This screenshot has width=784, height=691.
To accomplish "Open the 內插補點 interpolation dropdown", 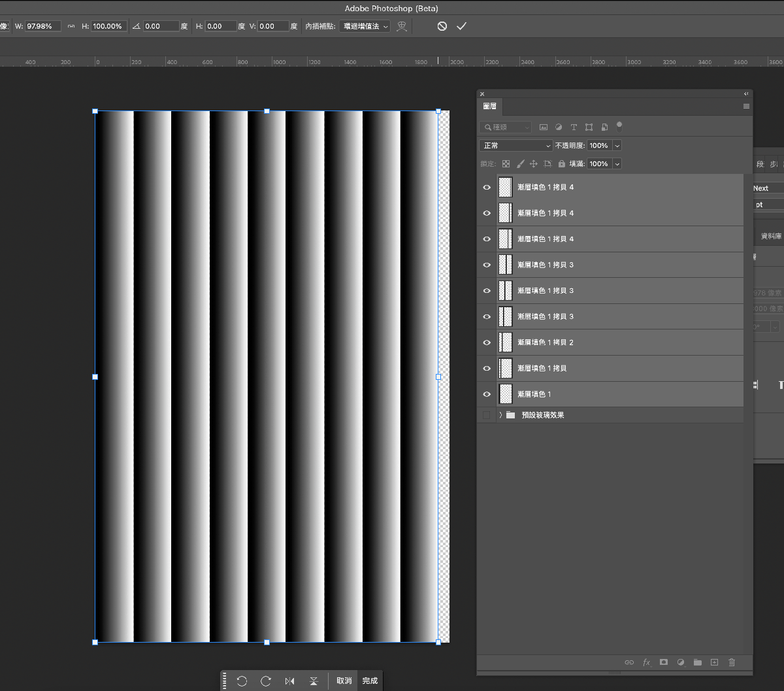I will click(365, 26).
